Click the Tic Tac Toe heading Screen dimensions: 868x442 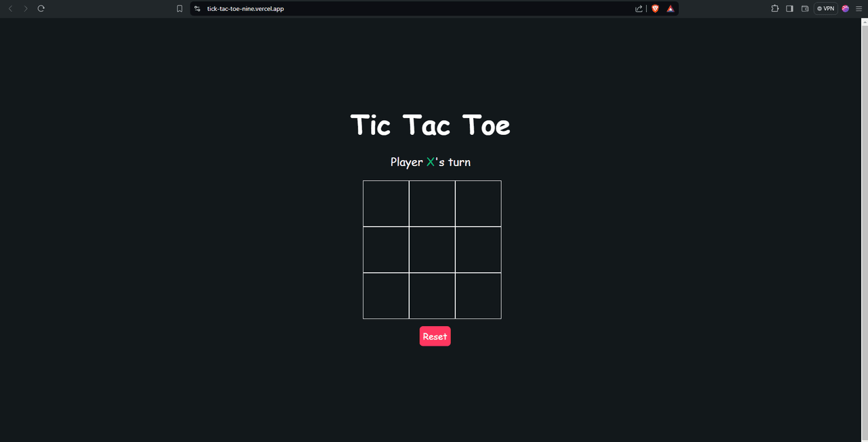pyautogui.click(x=431, y=125)
